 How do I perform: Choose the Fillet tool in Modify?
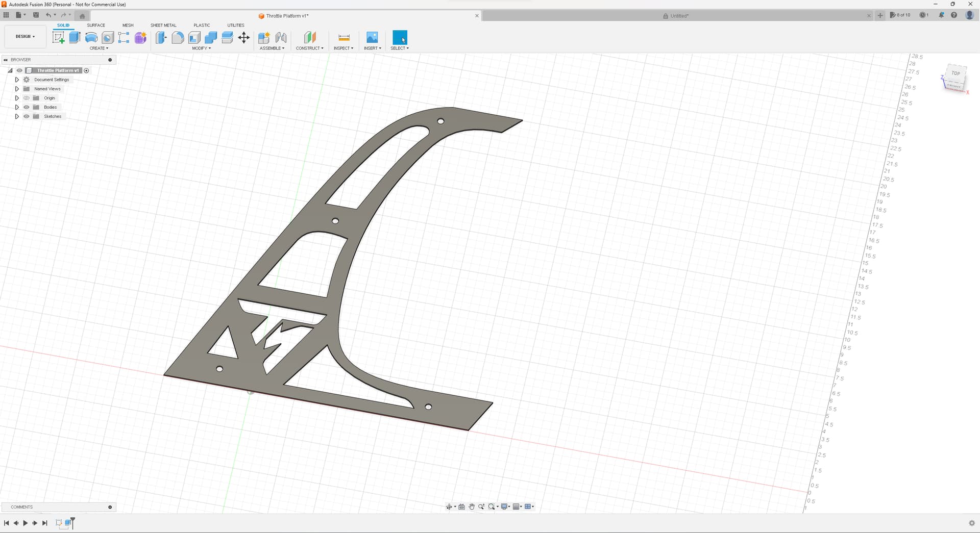[178, 38]
